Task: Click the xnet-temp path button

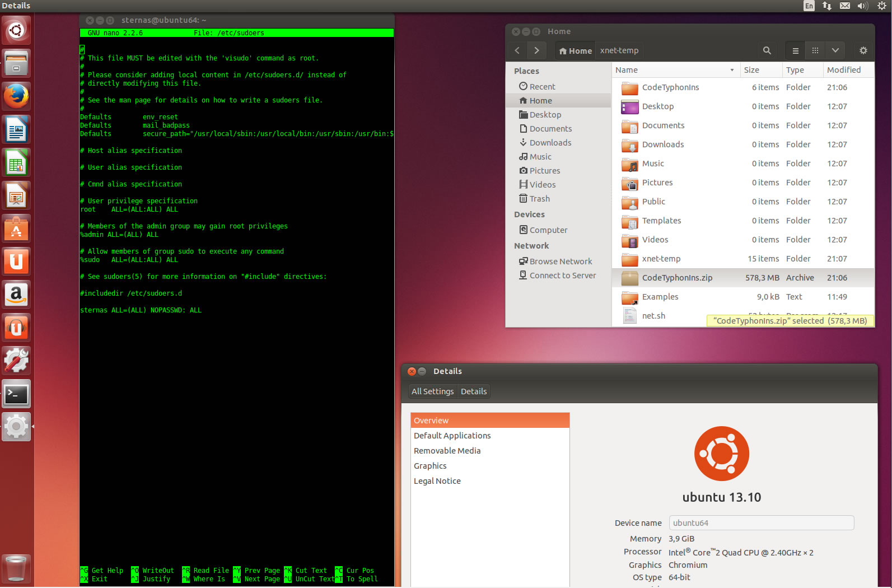Action: pyautogui.click(x=619, y=50)
